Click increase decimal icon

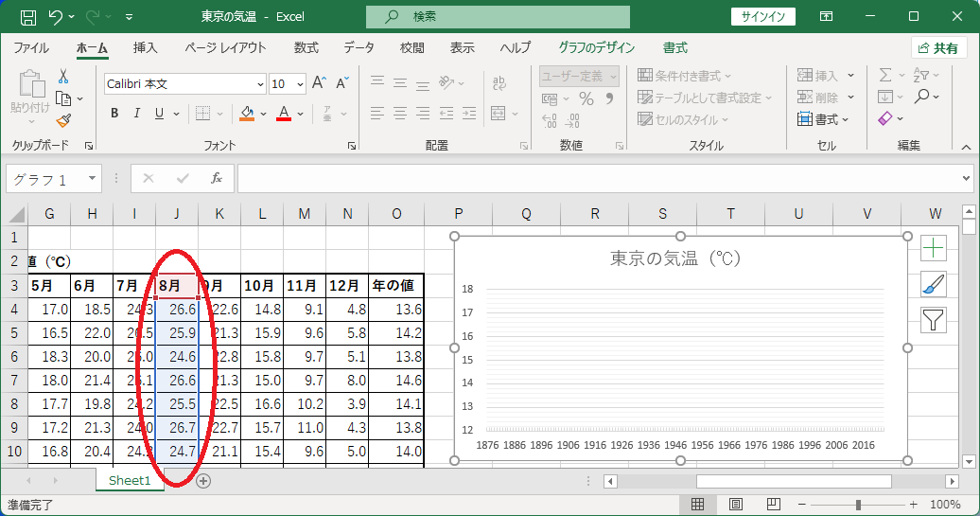tap(549, 120)
